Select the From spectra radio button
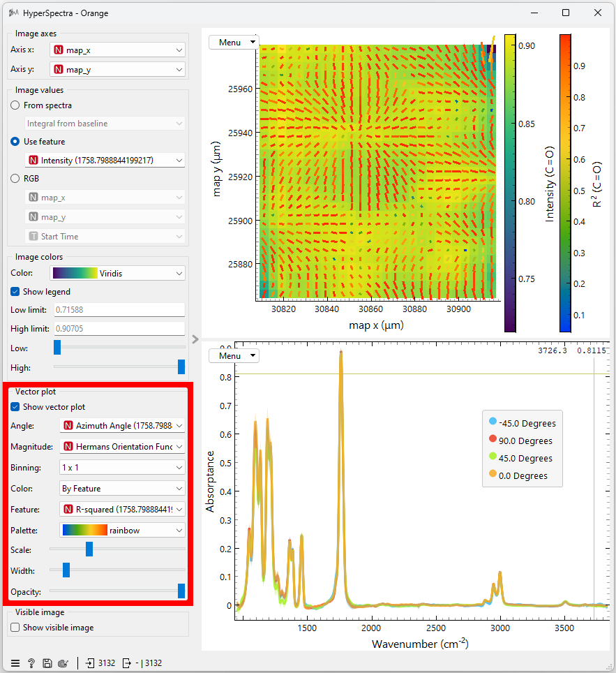This screenshot has width=616, height=673. [x=15, y=105]
